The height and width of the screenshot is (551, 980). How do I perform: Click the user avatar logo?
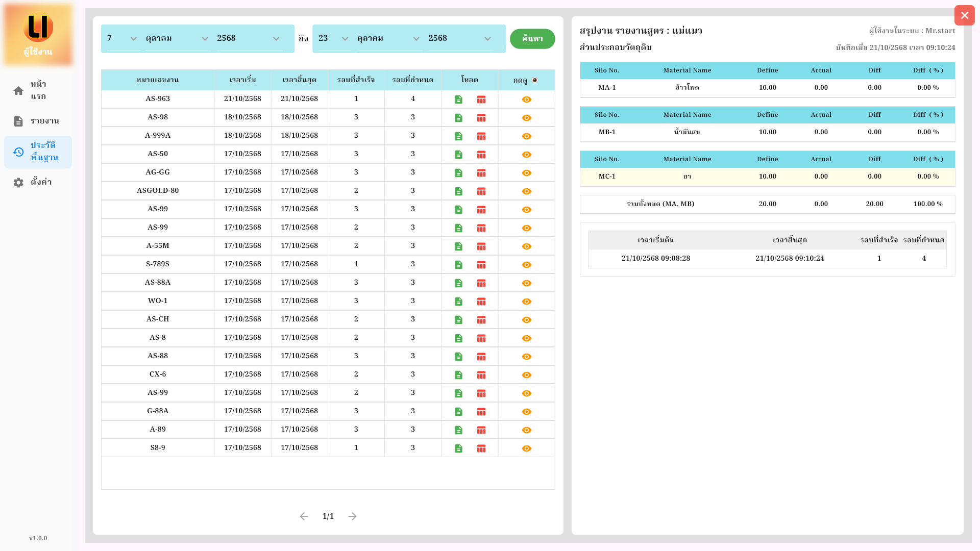[x=38, y=28]
